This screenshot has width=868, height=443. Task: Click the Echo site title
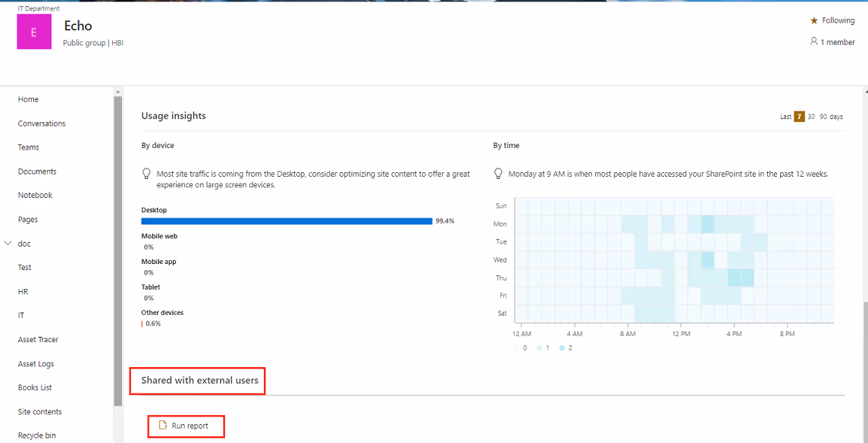click(78, 26)
